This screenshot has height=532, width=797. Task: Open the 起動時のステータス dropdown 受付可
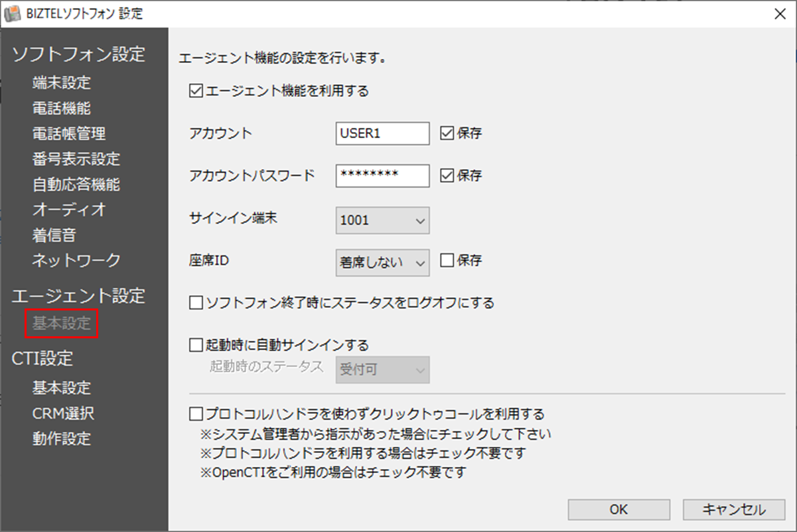[382, 369]
